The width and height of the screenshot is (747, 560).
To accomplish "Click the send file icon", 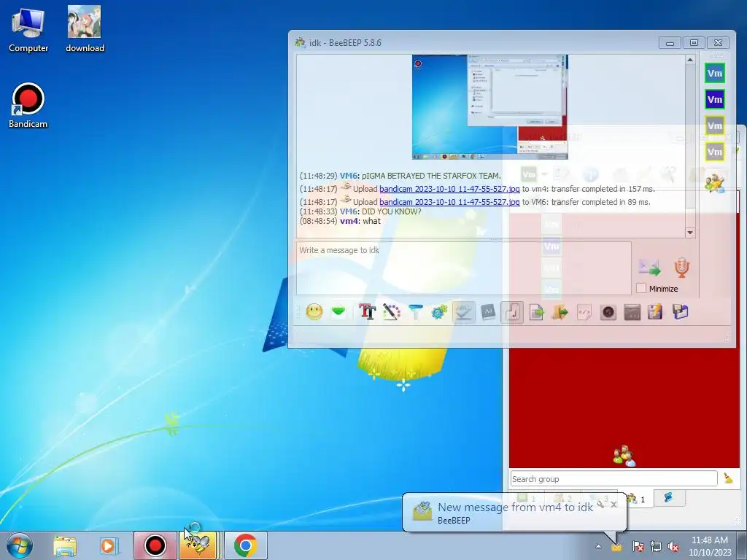I will pyautogui.click(x=536, y=312).
